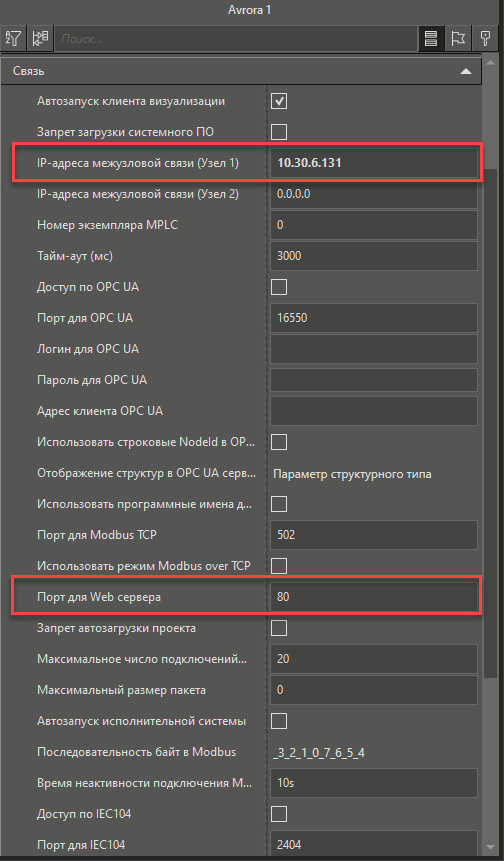Image resolution: width=504 pixels, height=861 pixels.
Task: Select label Отображение структур в OPC UA
Action: tap(147, 473)
